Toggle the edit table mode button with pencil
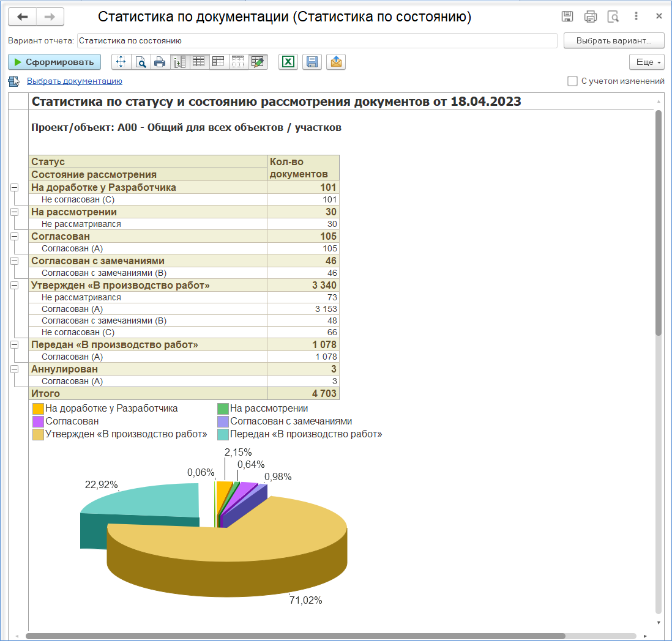 [x=258, y=62]
